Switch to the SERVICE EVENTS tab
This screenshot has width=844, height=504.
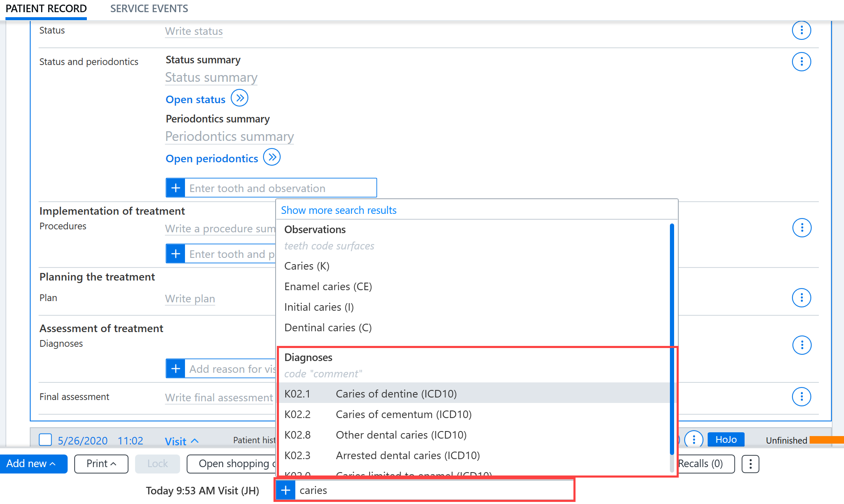coord(149,8)
